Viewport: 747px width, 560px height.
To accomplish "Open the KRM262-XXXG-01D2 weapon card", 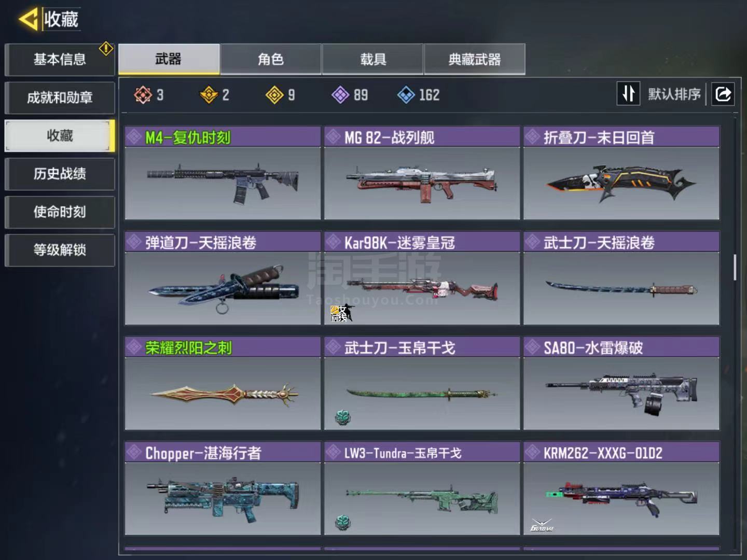I will coord(621,488).
